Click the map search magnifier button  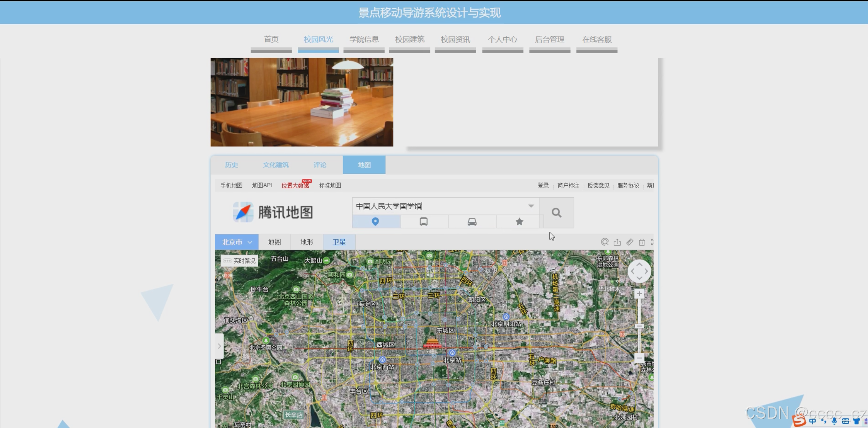(556, 213)
